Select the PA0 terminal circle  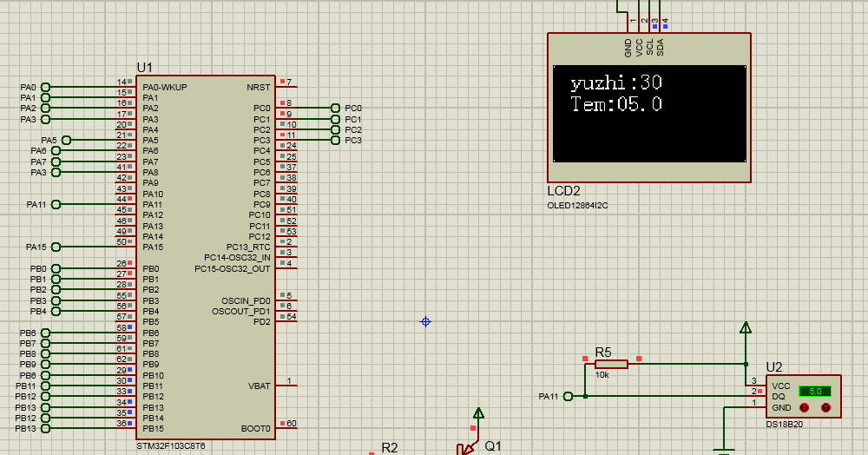45,88
